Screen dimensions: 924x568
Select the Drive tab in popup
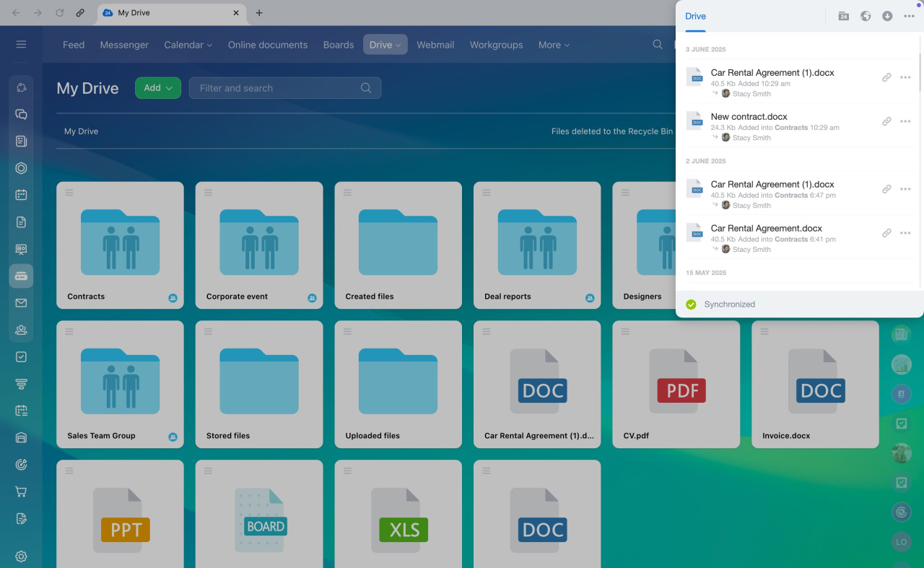(x=695, y=16)
